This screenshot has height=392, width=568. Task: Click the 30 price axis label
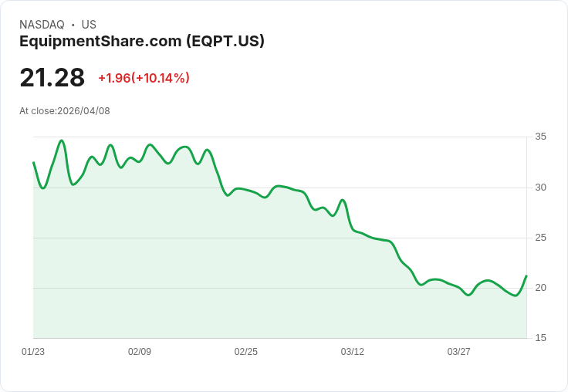[x=540, y=188]
